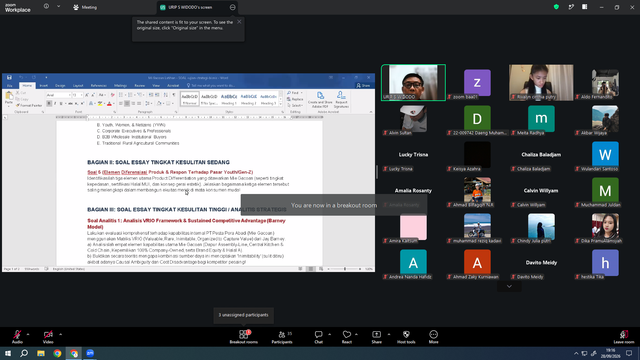Select the Meeting tab in Zoom Workplace
The height and width of the screenshot is (360, 640).
(x=85, y=7)
